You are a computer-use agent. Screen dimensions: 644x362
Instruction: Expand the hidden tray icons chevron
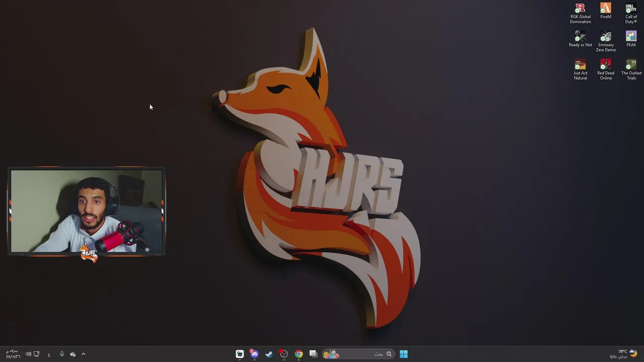(x=84, y=354)
